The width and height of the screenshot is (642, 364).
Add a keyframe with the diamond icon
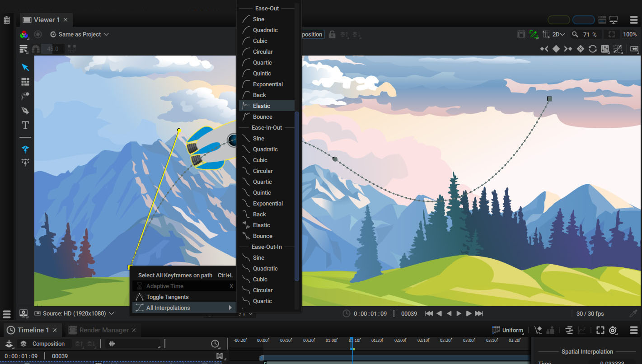click(x=556, y=49)
